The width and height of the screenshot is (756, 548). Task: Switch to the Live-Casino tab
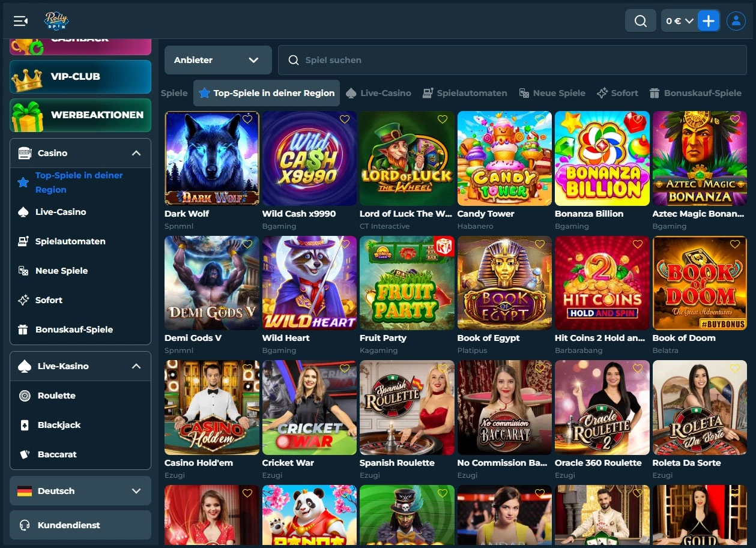tap(385, 92)
